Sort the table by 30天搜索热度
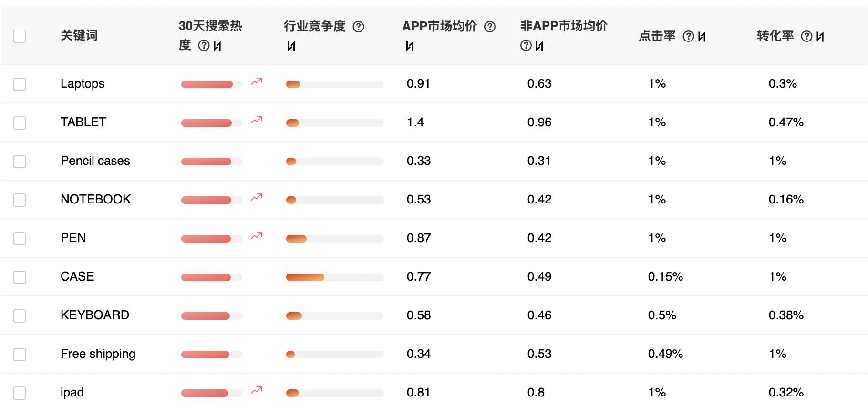This screenshot has width=868, height=406. pos(217,46)
